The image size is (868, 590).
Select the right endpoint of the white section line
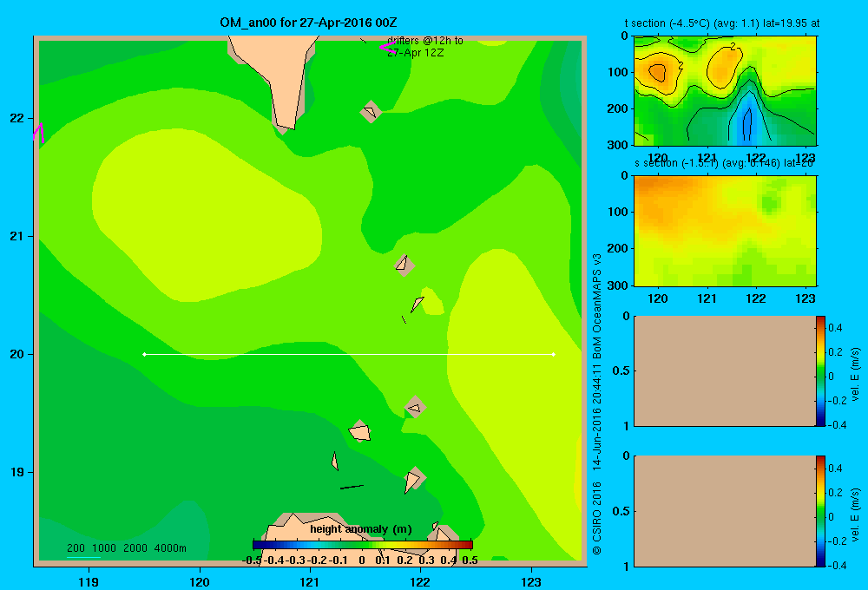554,354
